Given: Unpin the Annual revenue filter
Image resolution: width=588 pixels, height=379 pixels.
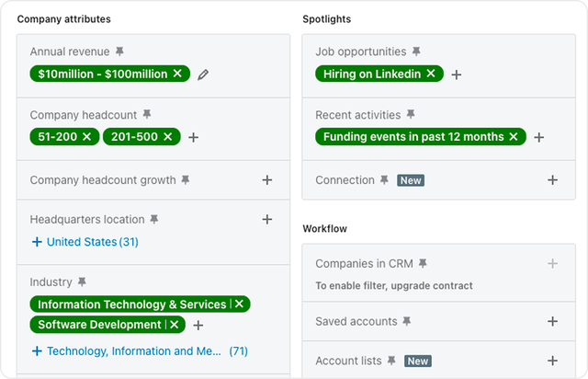Looking at the screenshot, I should (x=119, y=52).
